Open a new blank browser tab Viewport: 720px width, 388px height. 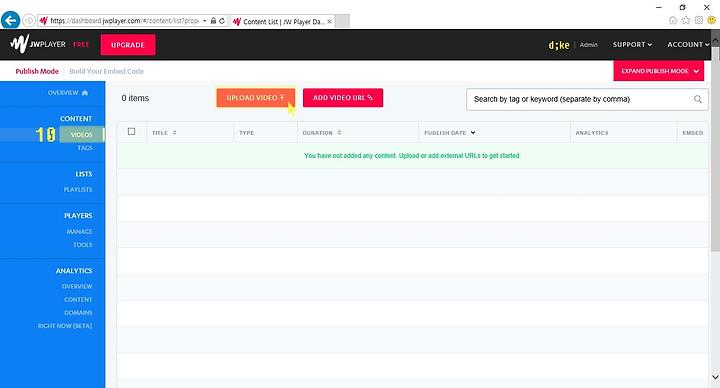[342, 21]
